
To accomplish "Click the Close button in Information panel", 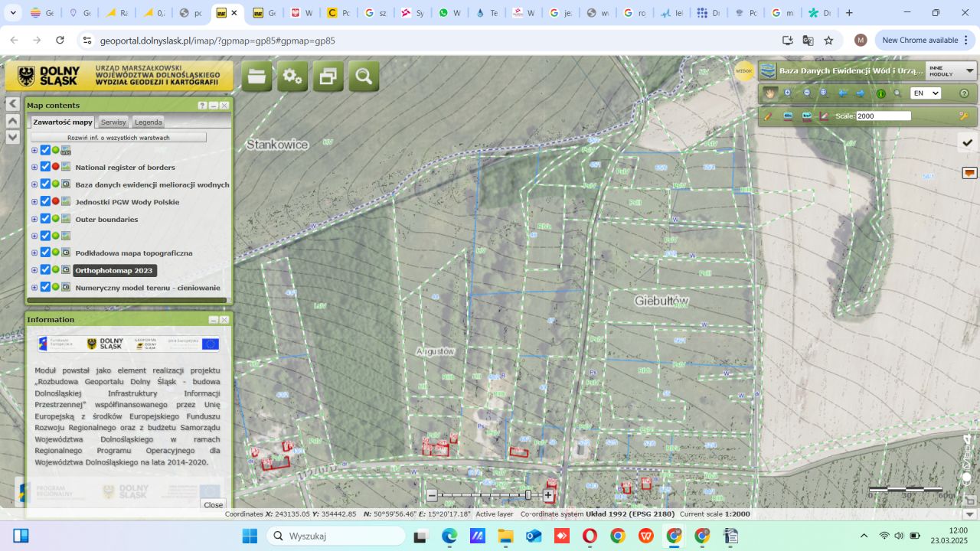I will point(213,504).
